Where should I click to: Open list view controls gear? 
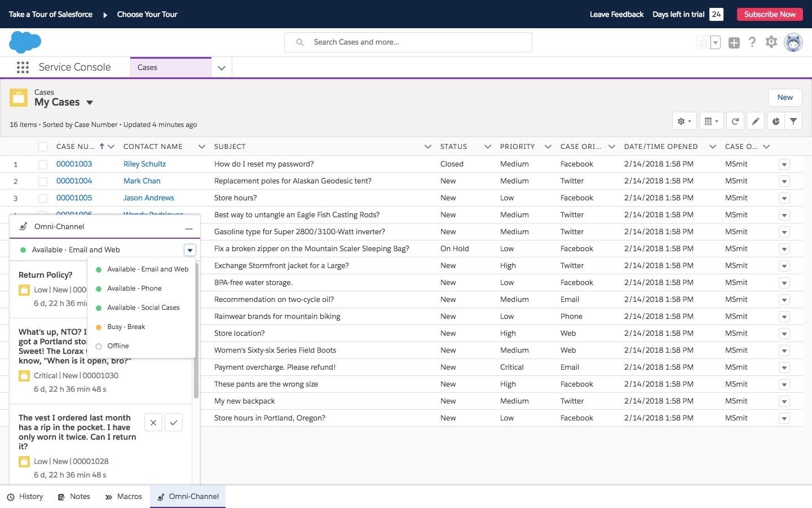click(684, 121)
